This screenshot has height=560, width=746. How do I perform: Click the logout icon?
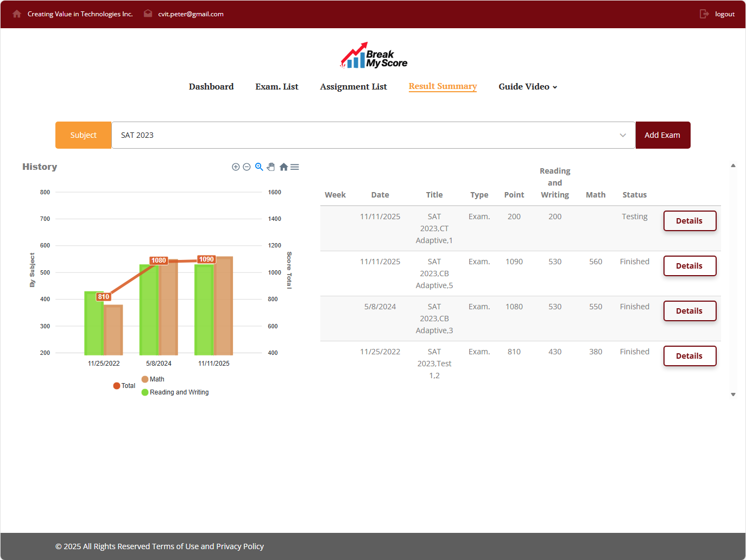tap(704, 14)
